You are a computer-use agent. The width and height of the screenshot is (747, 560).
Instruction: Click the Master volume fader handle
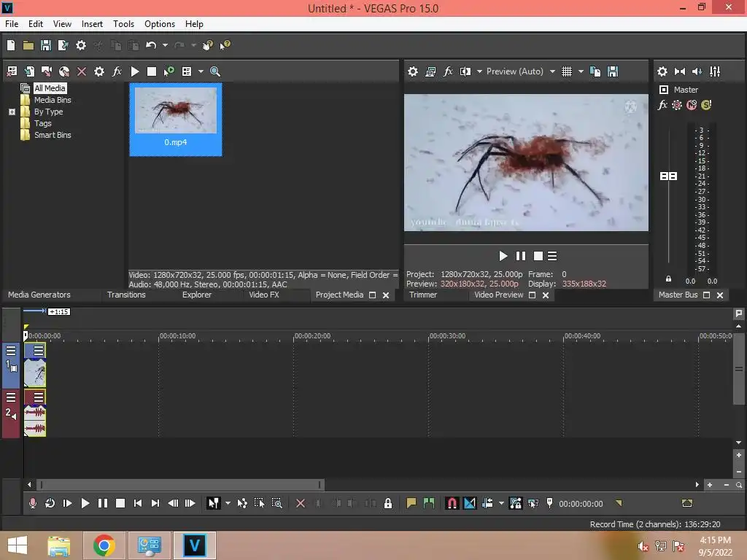click(668, 176)
